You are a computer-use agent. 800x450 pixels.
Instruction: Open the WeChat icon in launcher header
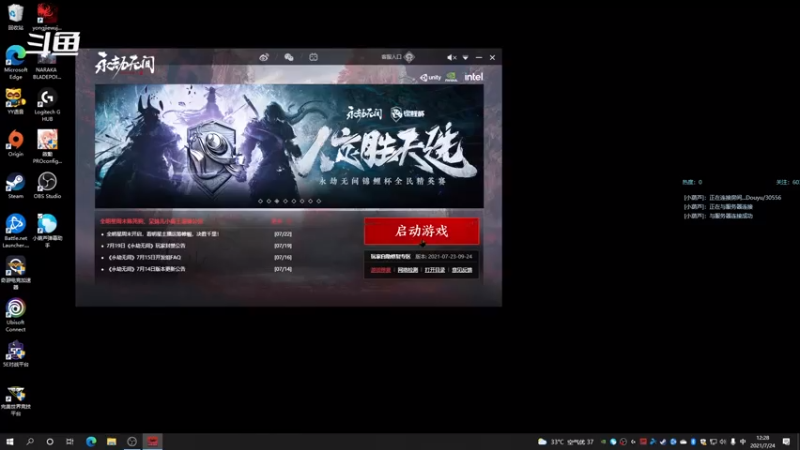(289, 57)
